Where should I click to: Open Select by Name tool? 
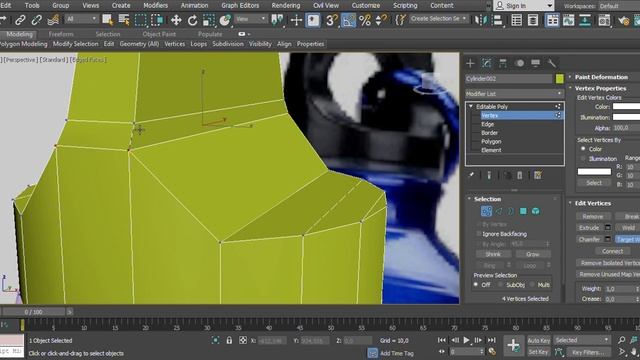pyautogui.click(x=124, y=20)
